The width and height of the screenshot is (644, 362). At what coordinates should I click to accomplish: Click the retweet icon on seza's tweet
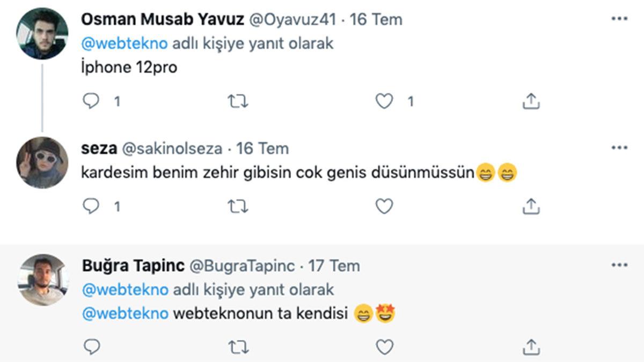click(238, 205)
